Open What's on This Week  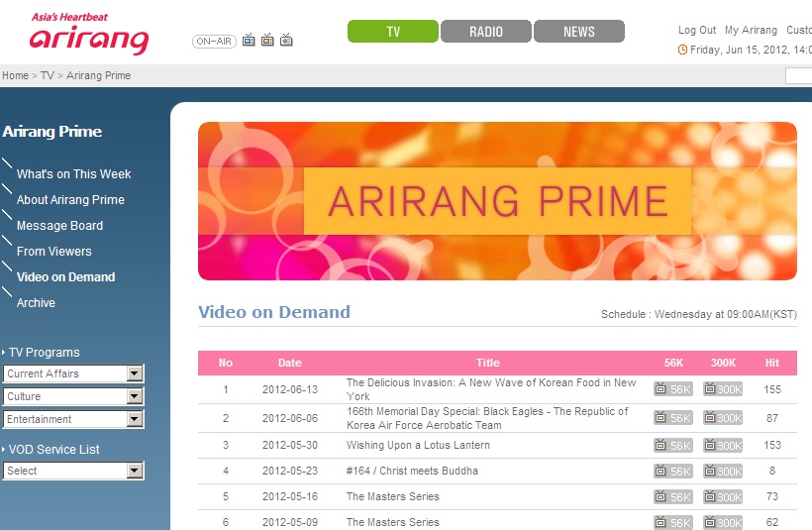tap(73, 174)
